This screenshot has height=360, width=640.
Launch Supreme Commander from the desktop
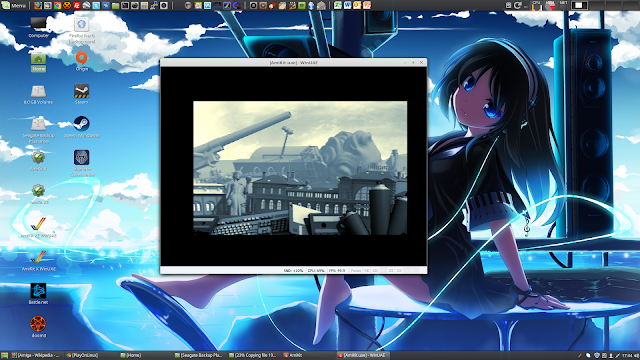pyautogui.click(x=82, y=163)
